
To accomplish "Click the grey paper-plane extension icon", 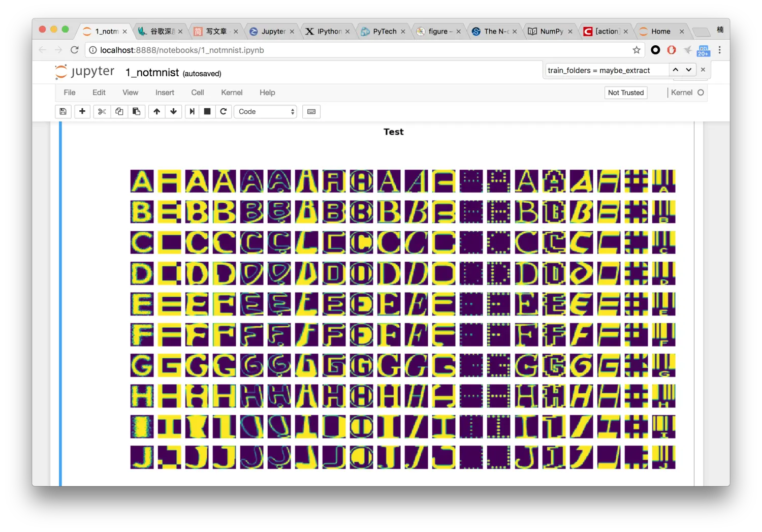I will pyautogui.click(x=688, y=50).
